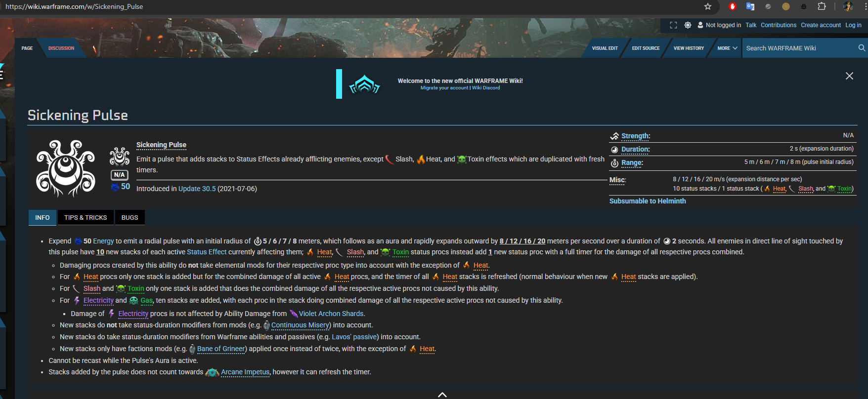Open the VIEW HISTORY tab
The width and height of the screenshot is (868, 399).
click(x=689, y=48)
